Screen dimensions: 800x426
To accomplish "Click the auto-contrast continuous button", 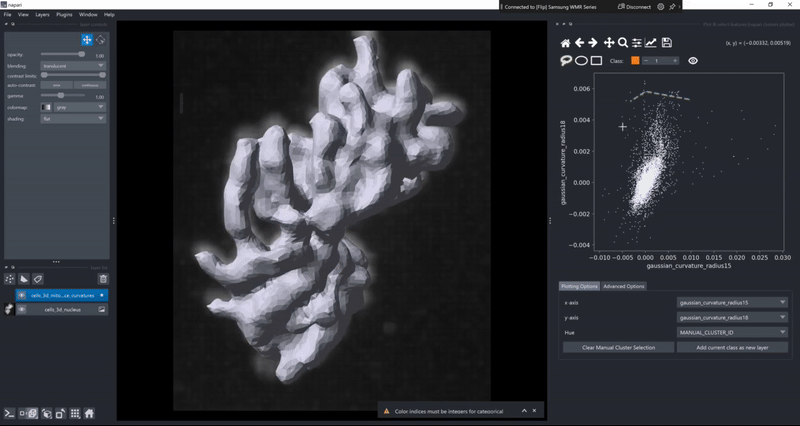I will pyautogui.click(x=90, y=85).
